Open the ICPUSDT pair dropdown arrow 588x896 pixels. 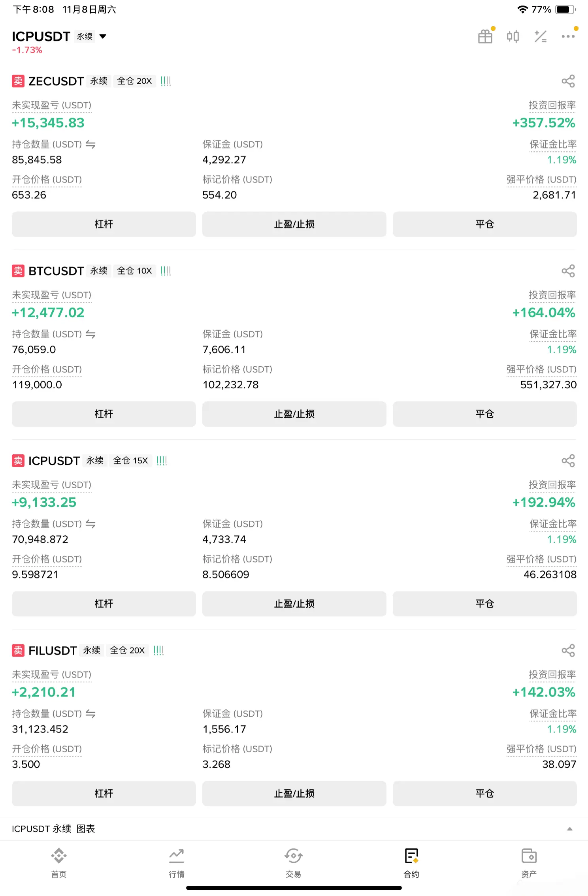point(103,36)
